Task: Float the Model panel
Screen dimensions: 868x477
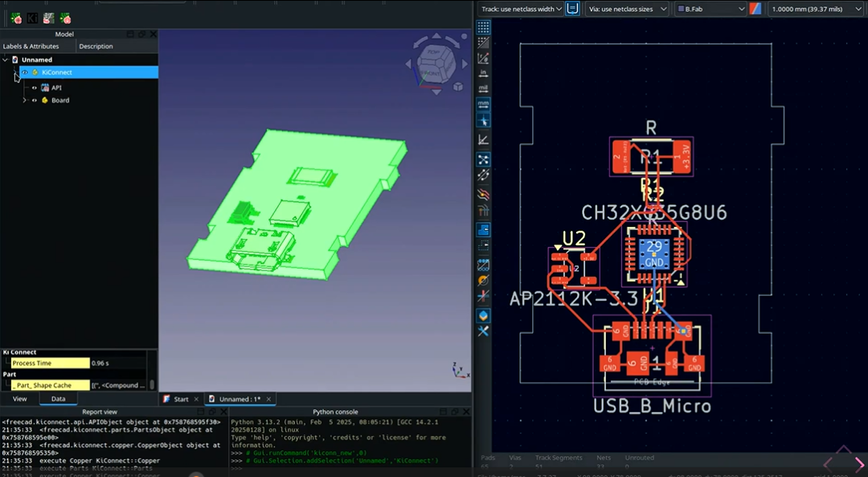Action: (141, 34)
